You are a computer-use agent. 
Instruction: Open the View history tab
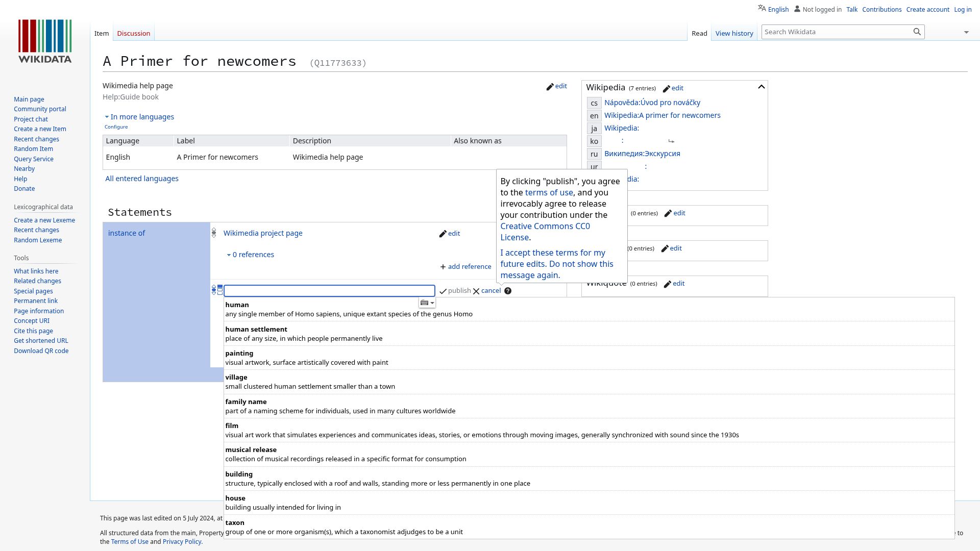click(734, 33)
